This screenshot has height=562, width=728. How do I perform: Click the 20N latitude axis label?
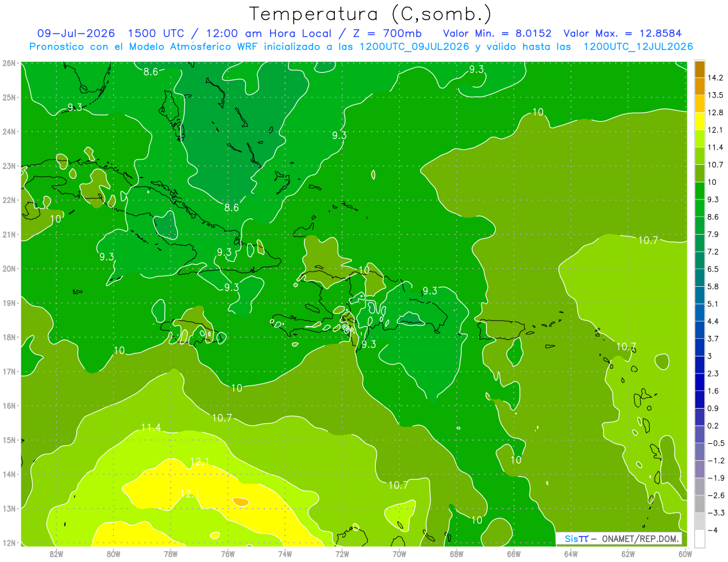coord(8,269)
